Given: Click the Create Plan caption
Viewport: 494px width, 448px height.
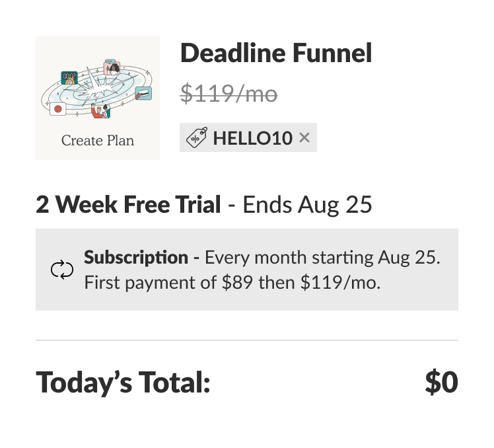Looking at the screenshot, I should [x=98, y=141].
